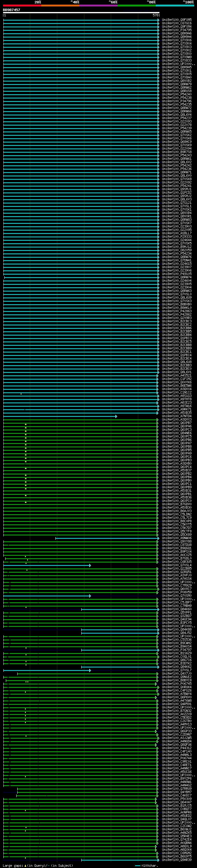This screenshot has height=868, width=197.
Task: Select hit label UniRef100_B2CBC3
Action: (177, 321)
